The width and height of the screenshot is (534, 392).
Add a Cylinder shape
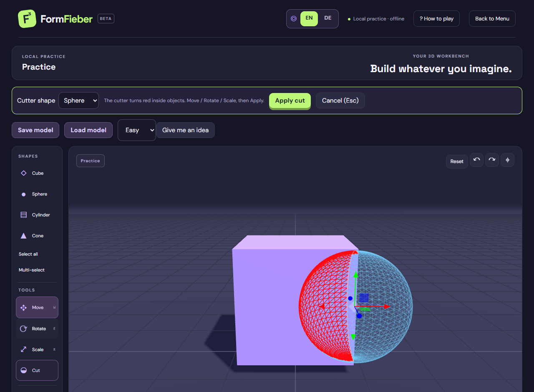tap(37, 215)
